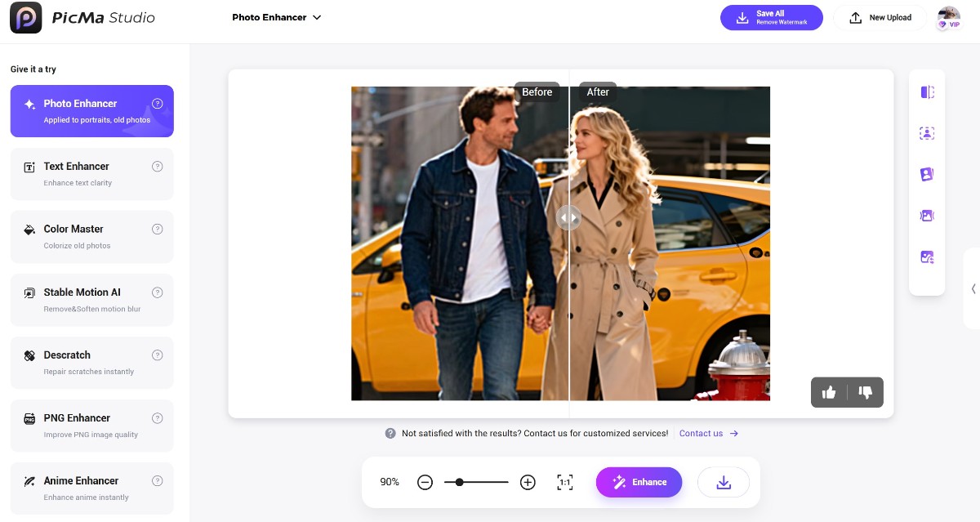Click the picture with swap arrows icon

point(927,257)
